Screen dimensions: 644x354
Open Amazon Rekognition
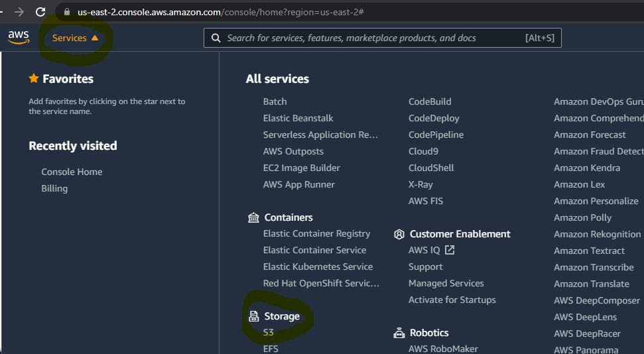click(597, 234)
